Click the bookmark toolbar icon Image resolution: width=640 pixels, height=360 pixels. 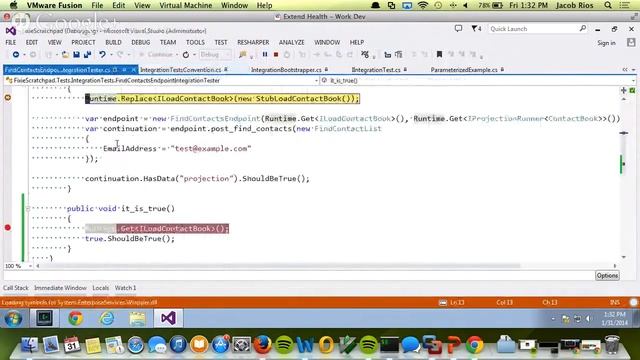point(439,54)
